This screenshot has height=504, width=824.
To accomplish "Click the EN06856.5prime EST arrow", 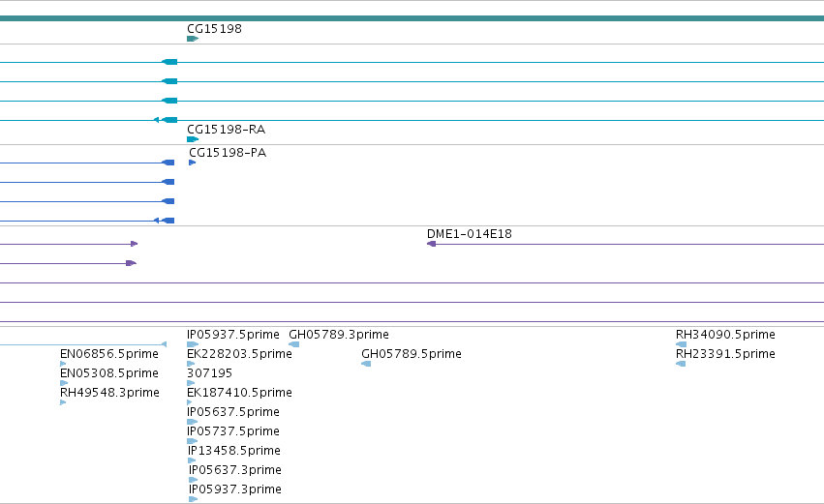I will coord(63,364).
